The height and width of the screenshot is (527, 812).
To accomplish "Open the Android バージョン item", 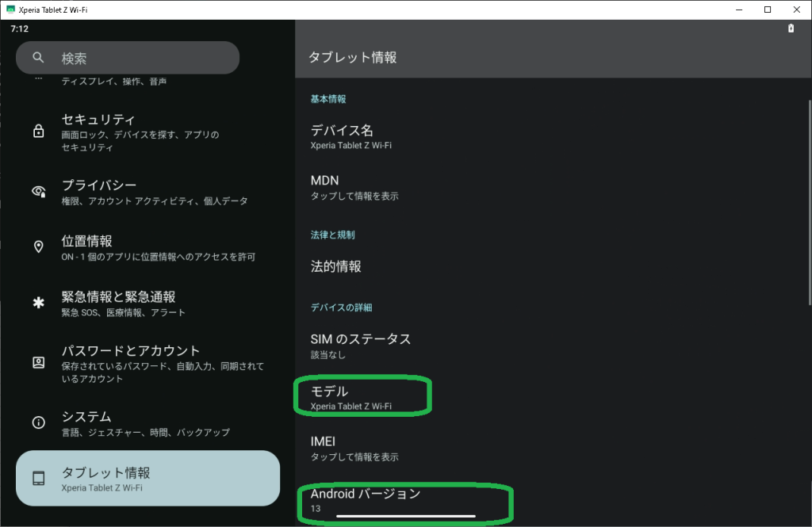I will pyautogui.click(x=552, y=501).
